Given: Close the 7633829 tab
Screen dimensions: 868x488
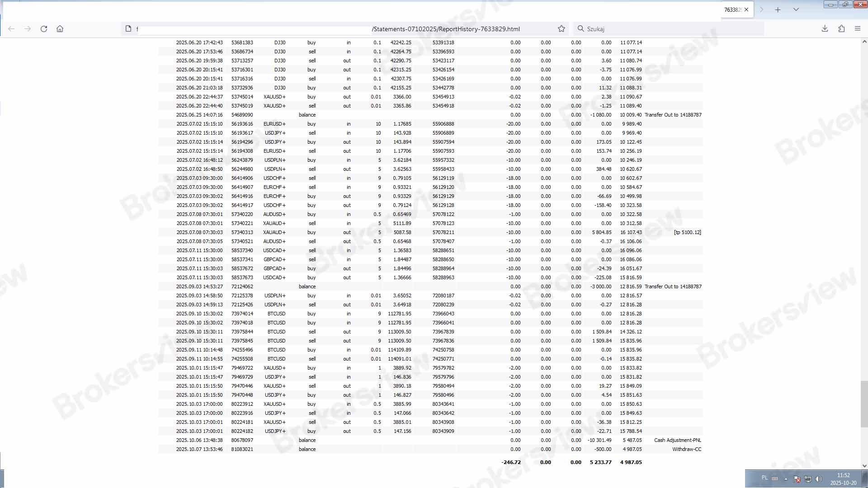Looking at the screenshot, I should (x=746, y=10).
